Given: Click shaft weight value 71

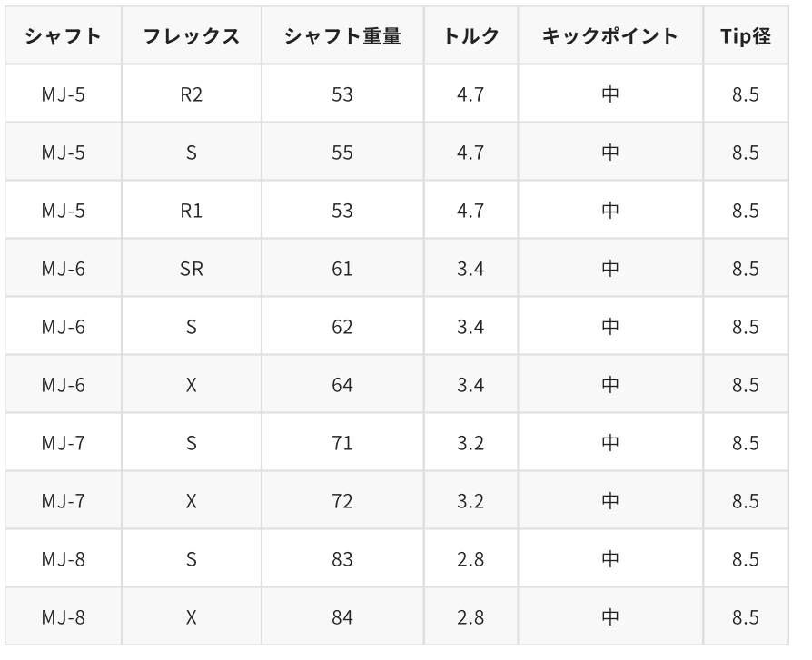Looking at the screenshot, I should (342, 443).
